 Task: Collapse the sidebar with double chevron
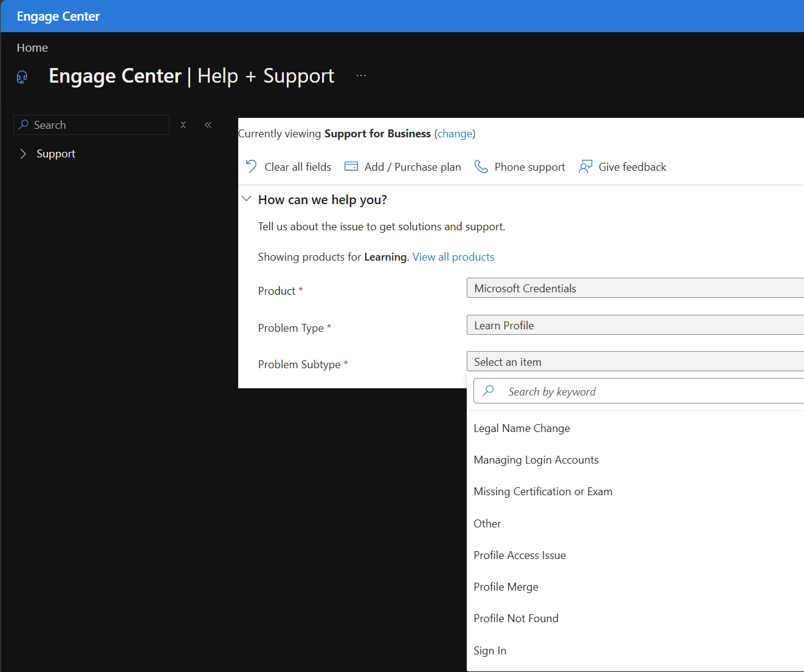tap(208, 125)
